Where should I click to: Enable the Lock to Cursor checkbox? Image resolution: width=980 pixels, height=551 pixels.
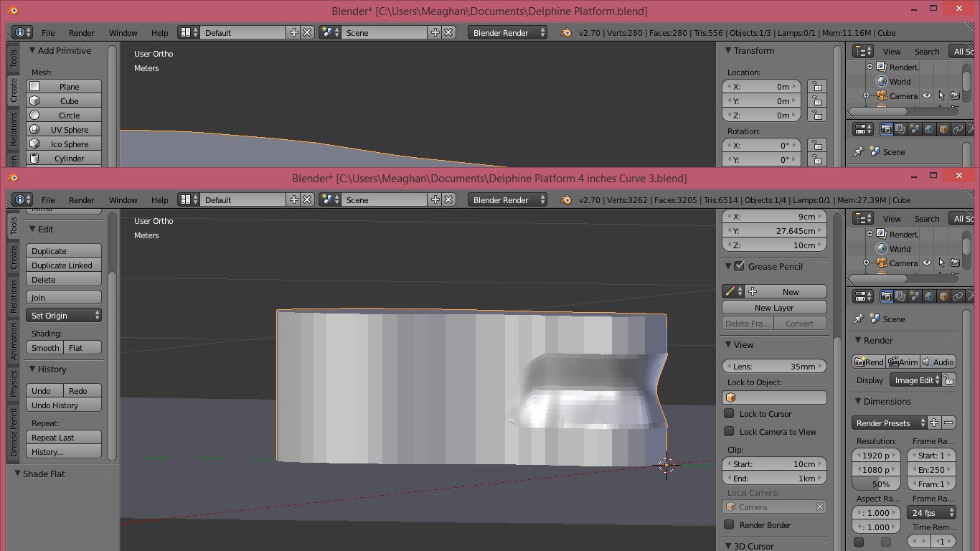click(729, 414)
